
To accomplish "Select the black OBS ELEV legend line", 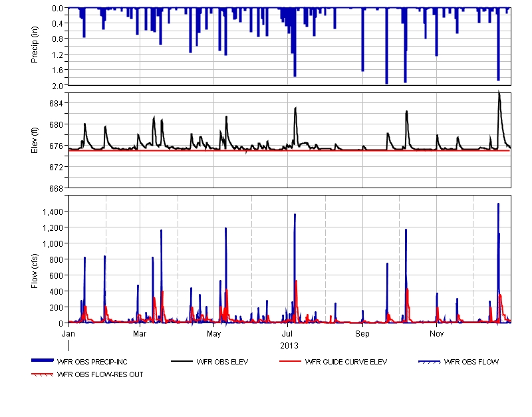I will point(182,361).
